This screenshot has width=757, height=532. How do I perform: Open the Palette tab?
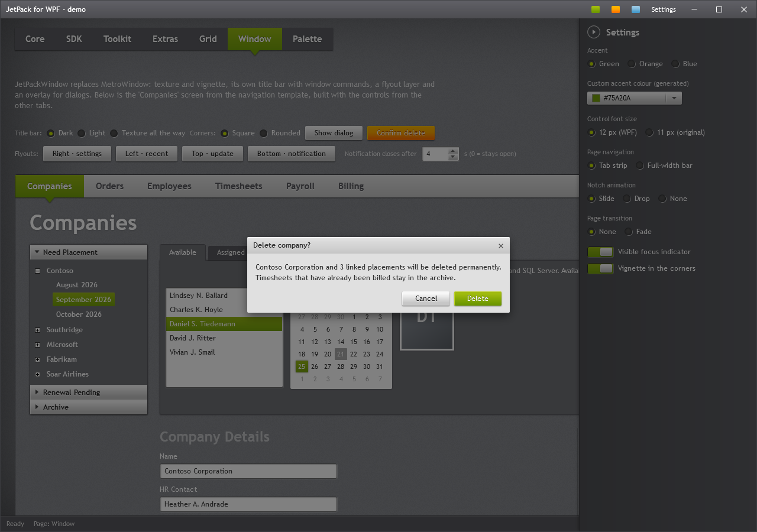pyautogui.click(x=308, y=39)
